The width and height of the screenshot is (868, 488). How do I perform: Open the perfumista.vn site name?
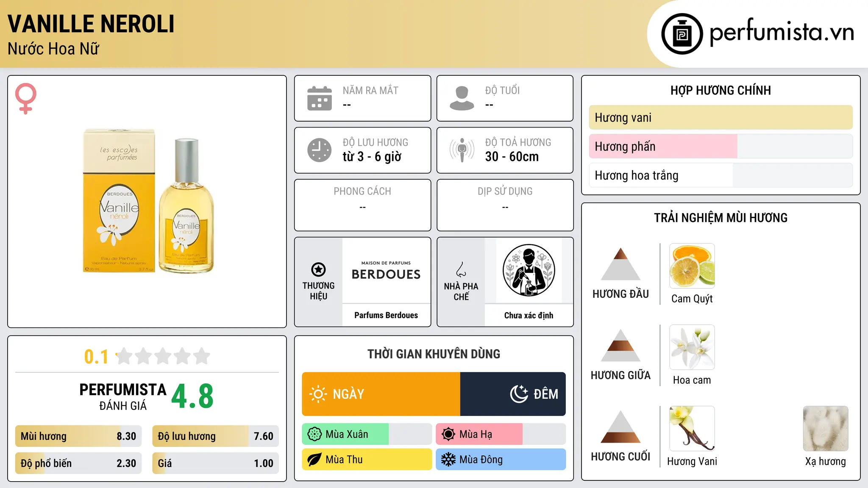coord(782,32)
